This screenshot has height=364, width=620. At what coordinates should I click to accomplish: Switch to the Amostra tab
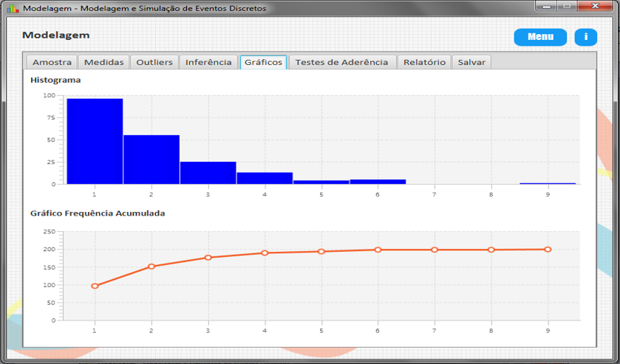[x=52, y=62]
